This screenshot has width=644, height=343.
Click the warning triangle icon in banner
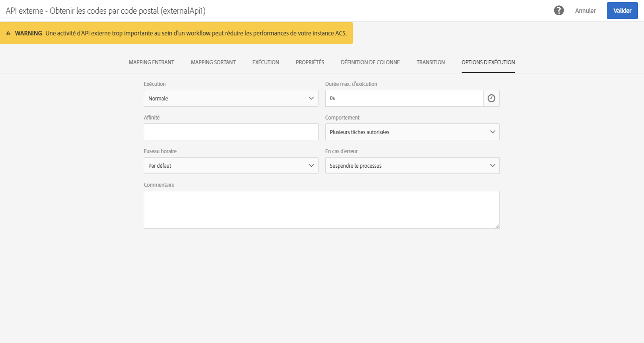point(8,33)
